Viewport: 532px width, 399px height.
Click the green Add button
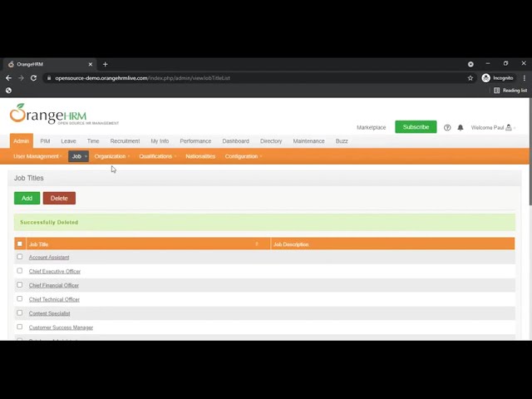point(27,198)
